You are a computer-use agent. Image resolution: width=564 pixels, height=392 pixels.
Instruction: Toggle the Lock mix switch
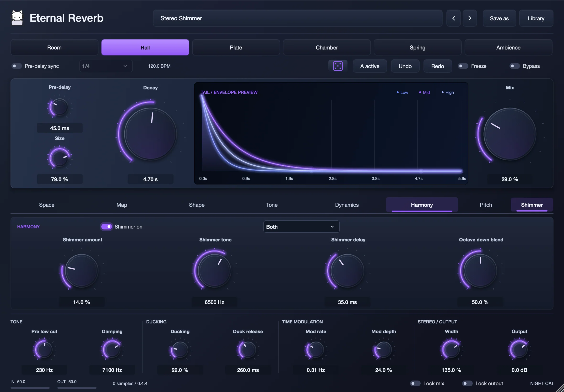tap(415, 383)
